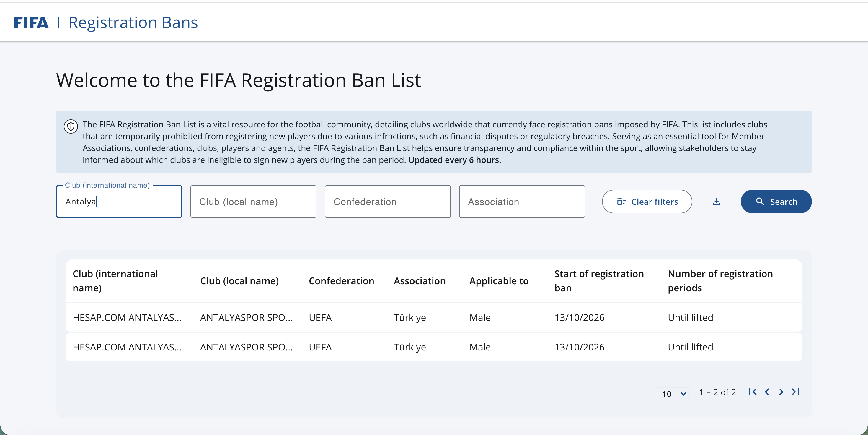Click the Number of registration periods header
The width and height of the screenshot is (868, 435).
point(720,281)
